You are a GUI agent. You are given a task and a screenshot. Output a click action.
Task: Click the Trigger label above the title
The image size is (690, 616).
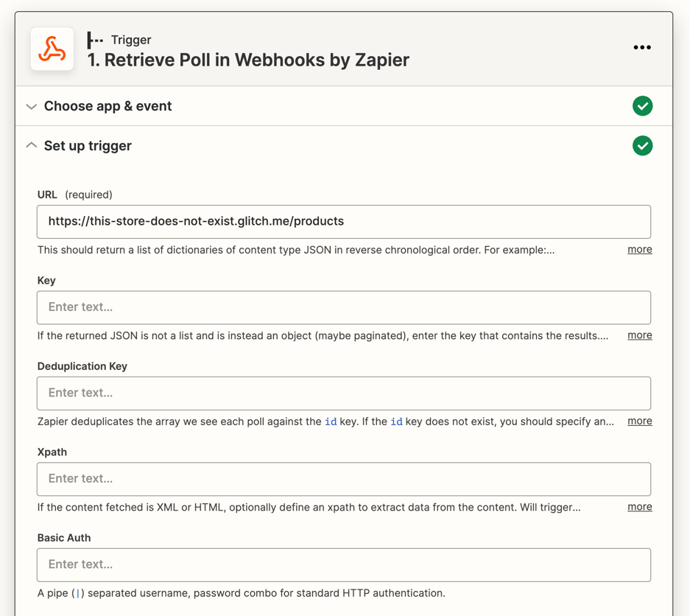click(131, 40)
